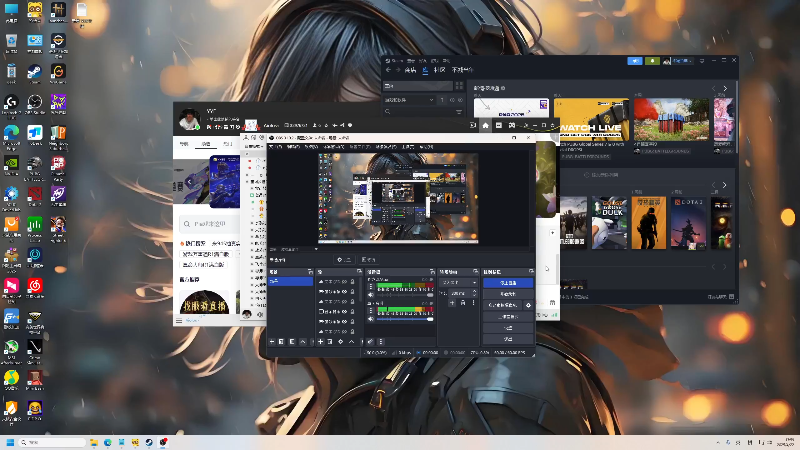Remove selected scene with Scenes panel trash icon
The image size is (800, 450).
(281, 342)
